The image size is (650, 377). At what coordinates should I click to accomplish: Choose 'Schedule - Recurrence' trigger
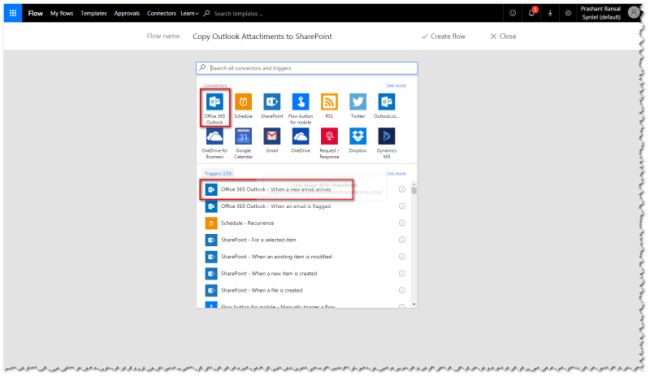click(x=305, y=223)
